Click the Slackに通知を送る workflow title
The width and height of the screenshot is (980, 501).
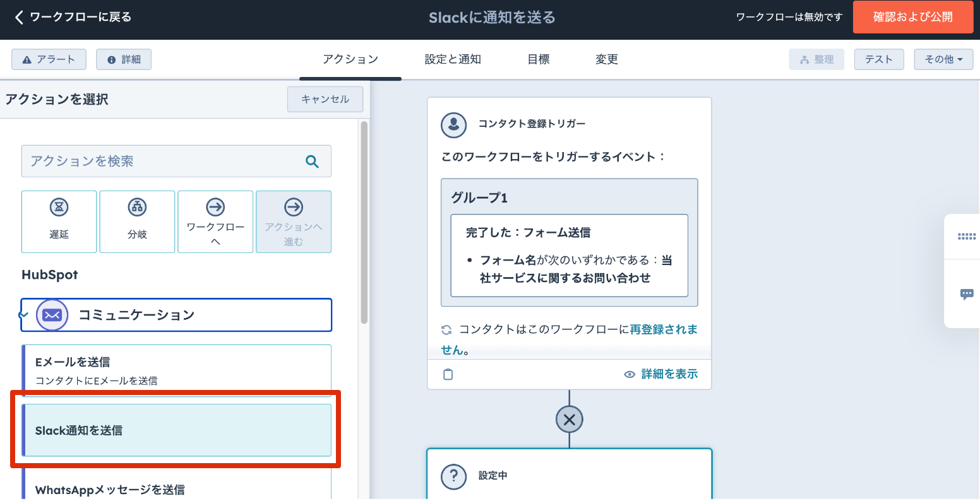pyautogui.click(x=492, y=18)
